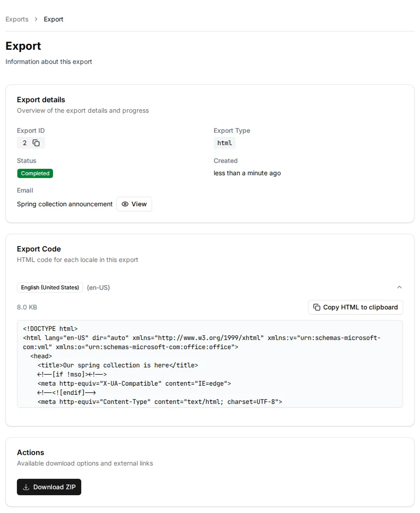The image size is (420, 513).
Task: Click the English (United States) locale badge
Action: tap(50, 288)
